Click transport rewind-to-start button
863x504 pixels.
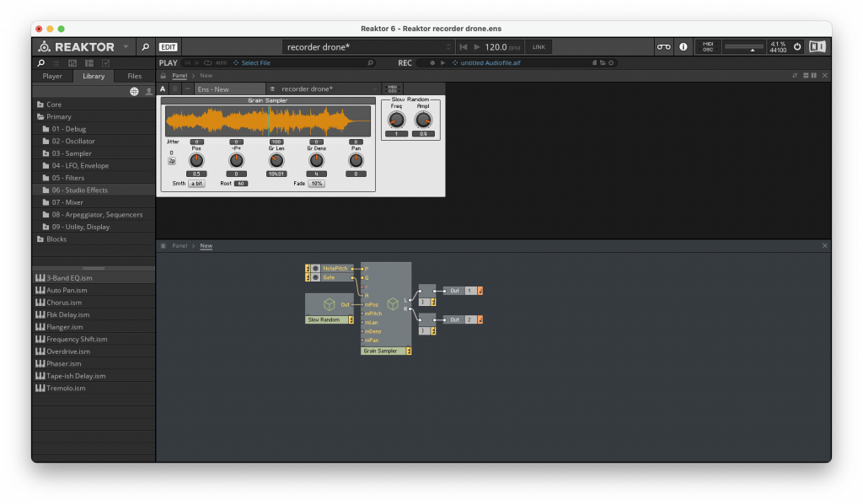[463, 46]
